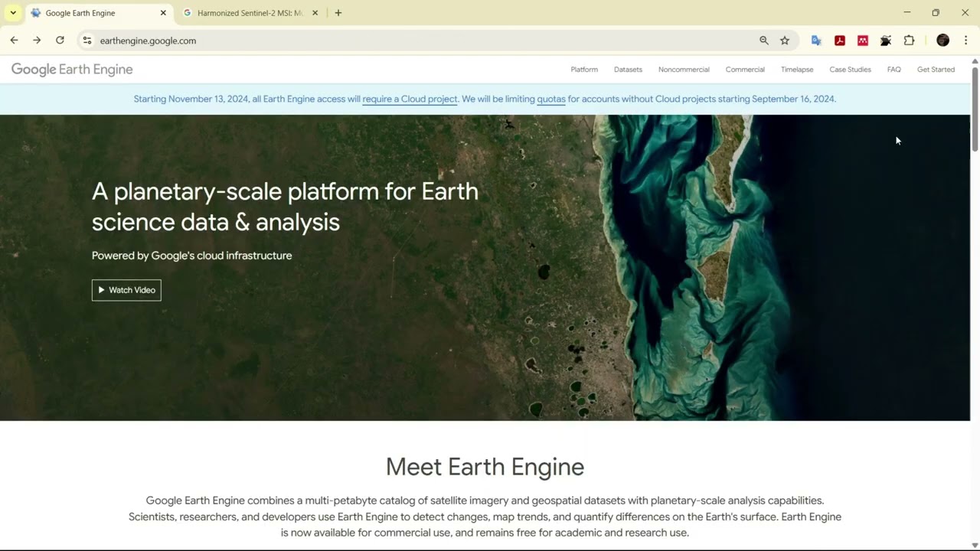Open site information icon in address bar

click(87, 41)
